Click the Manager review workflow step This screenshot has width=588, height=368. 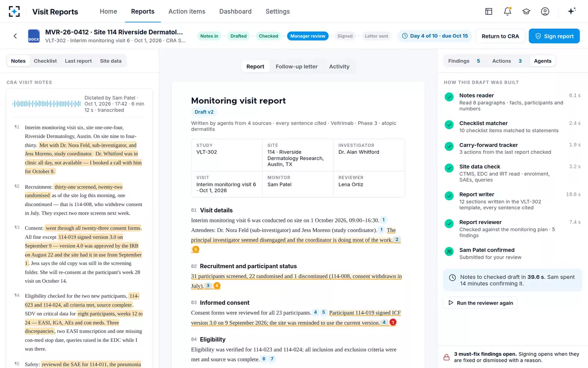point(307,36)
